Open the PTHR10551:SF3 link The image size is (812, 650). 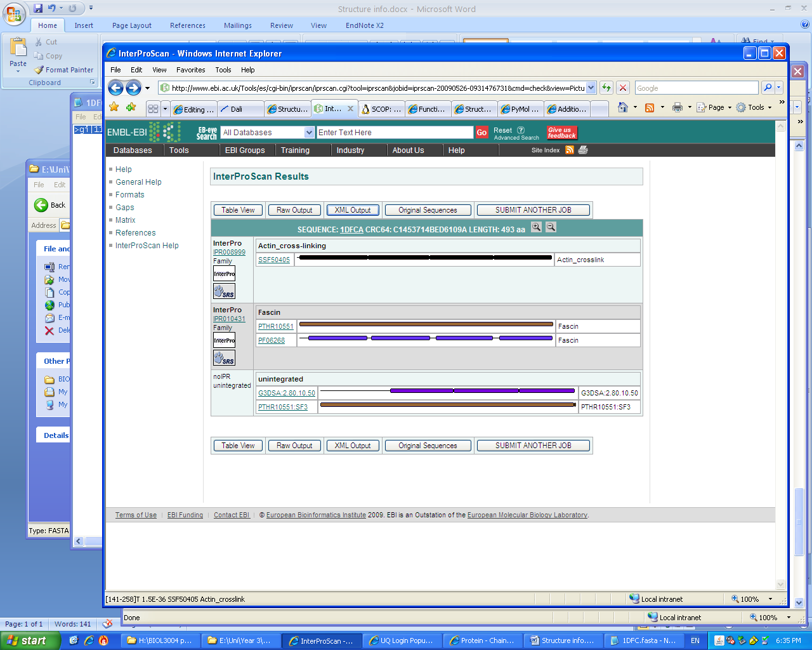[283, 407]
